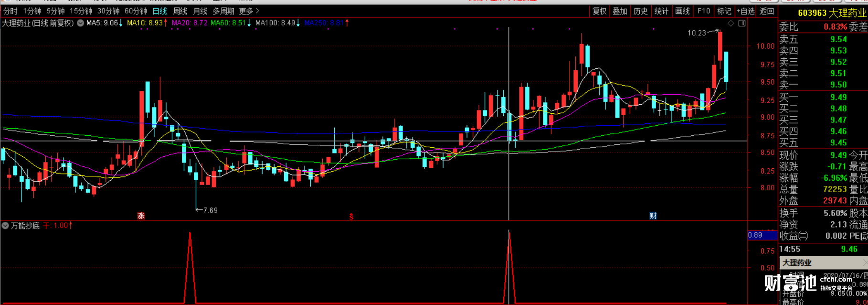Click 总量 value 72253
The height and width of the screenshot is (305, 868).
(835, 189)
